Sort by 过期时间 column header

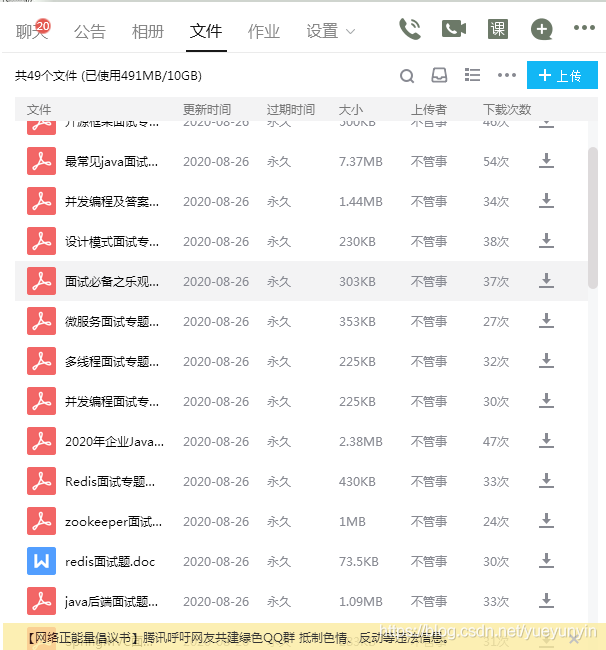pyautogui.click(x=291, y=109)
